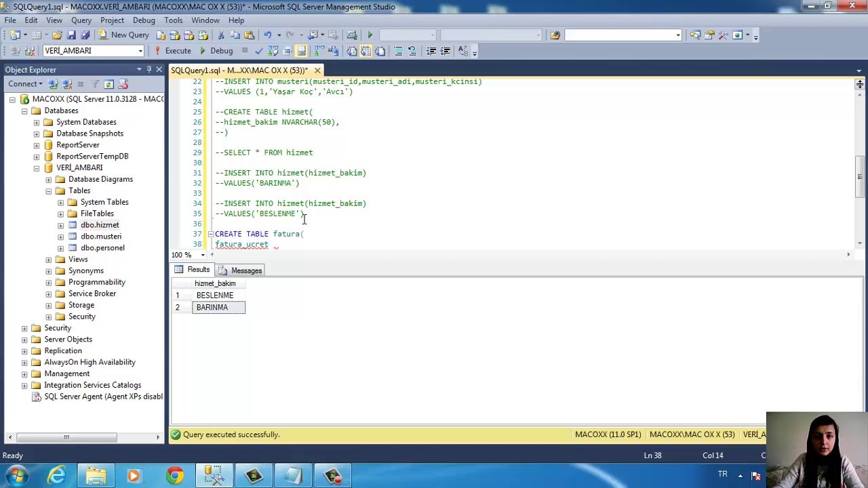Select the SQL Server Agent node
The image size is (868, 488).
point(103,396)
